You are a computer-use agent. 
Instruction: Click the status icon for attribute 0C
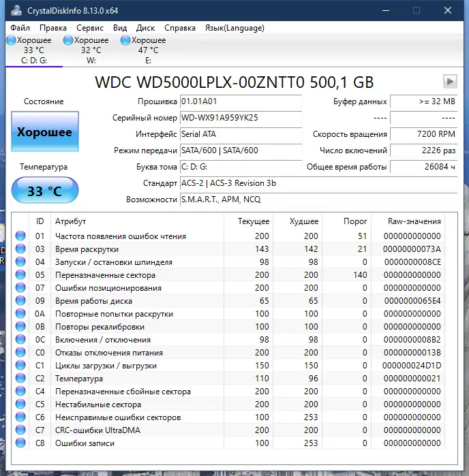(x=20, y=339)
